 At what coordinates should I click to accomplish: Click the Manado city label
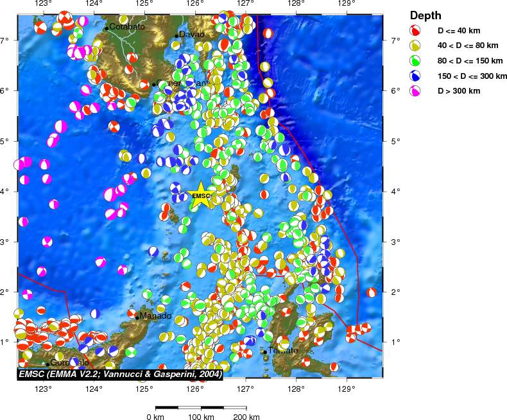(x=156, y=316)
